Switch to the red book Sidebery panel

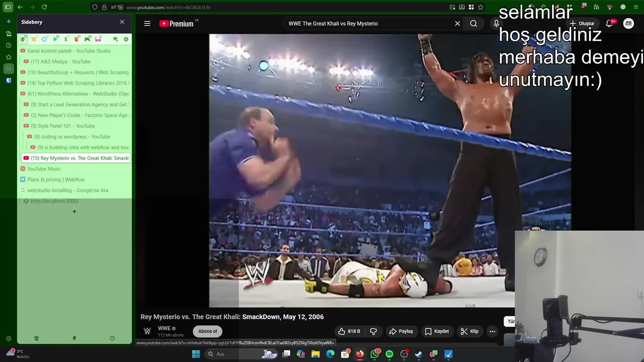coord(76,39)
